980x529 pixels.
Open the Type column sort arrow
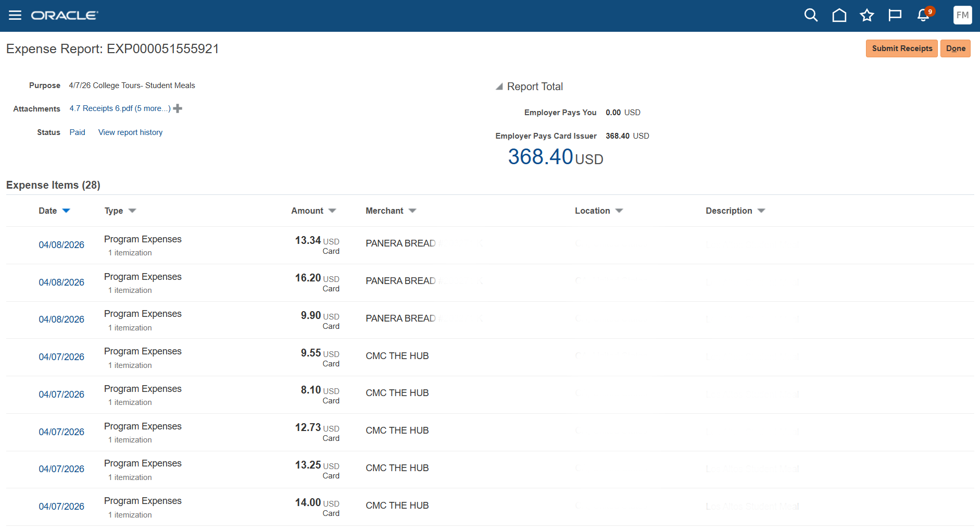[132, 211]
